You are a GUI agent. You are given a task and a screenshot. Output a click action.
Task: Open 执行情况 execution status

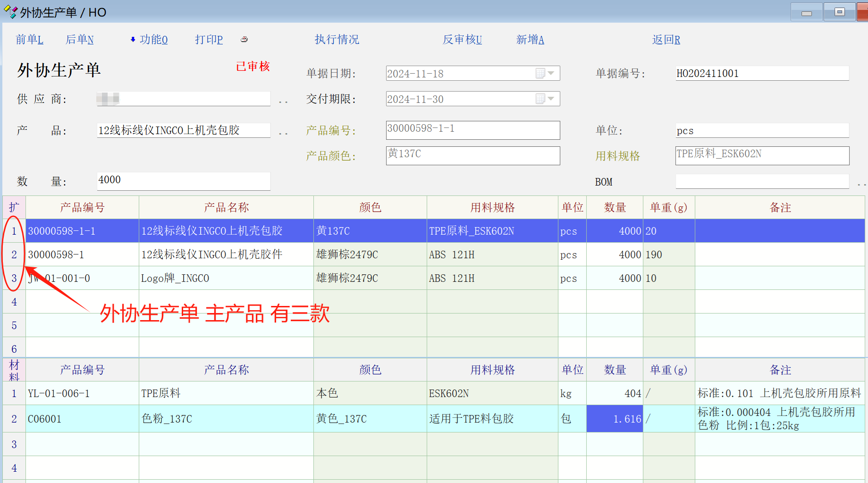point(337,40)
